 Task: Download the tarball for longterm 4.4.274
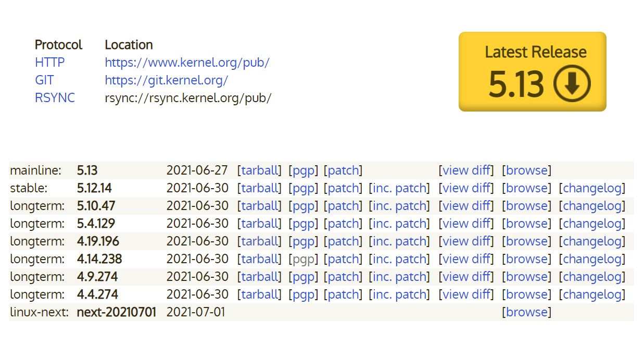pos(259,294)
